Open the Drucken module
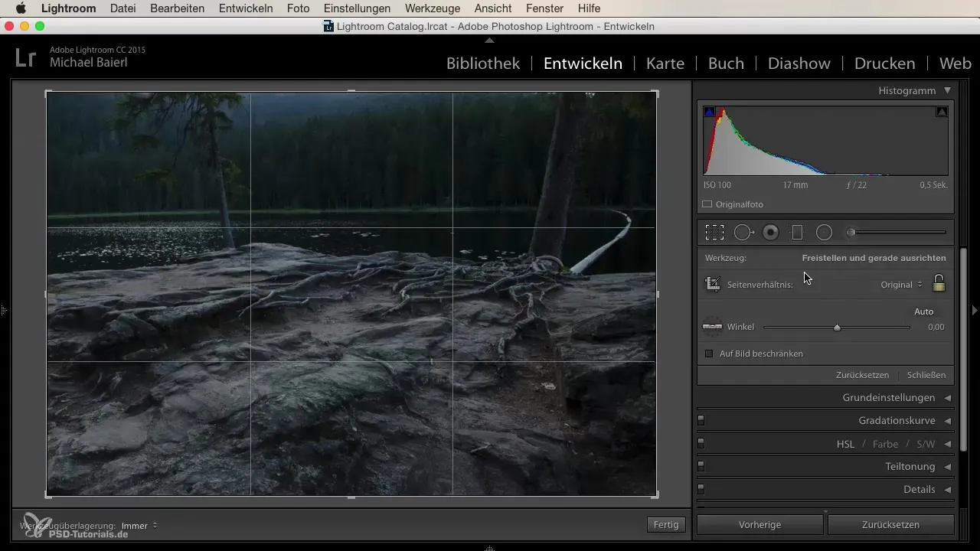Screen dimensions: 980x551 [x=884, y=64]
